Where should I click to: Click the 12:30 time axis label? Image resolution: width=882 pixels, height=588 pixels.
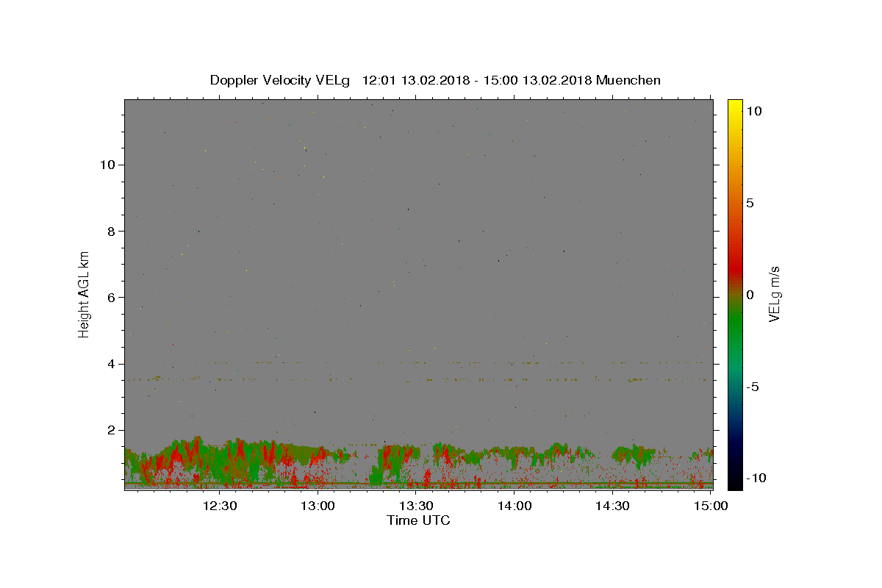tap(220, 506)
